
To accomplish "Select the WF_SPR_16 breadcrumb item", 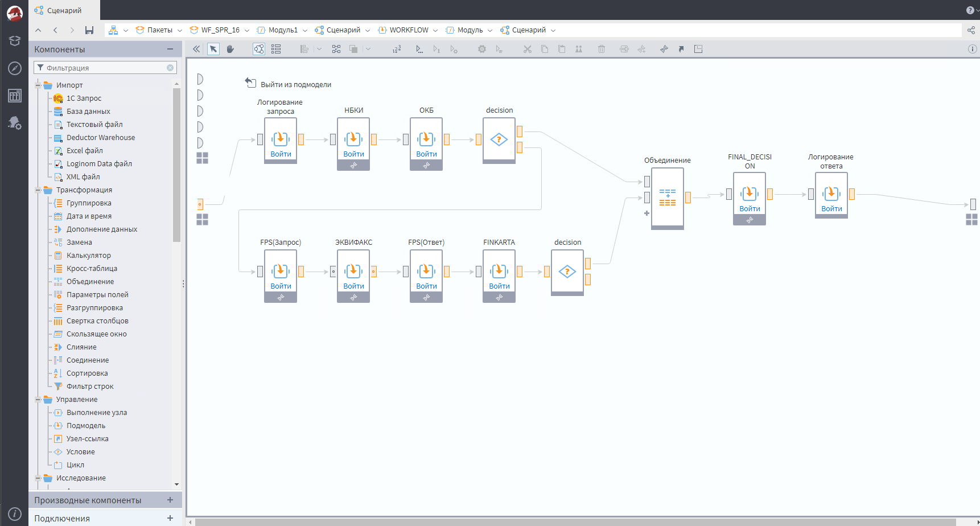I will tap(220, 30).
